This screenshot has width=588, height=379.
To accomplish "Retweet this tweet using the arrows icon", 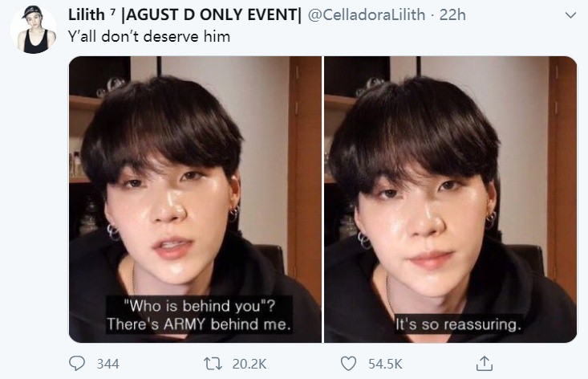I will [213, 364].
